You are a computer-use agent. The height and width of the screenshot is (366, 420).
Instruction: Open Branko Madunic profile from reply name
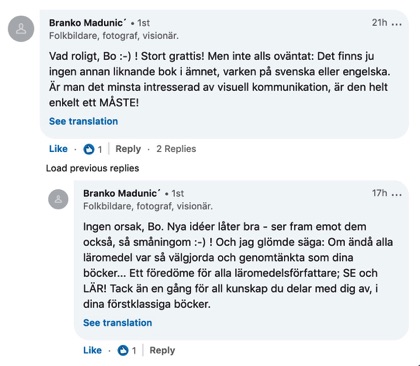122,193
